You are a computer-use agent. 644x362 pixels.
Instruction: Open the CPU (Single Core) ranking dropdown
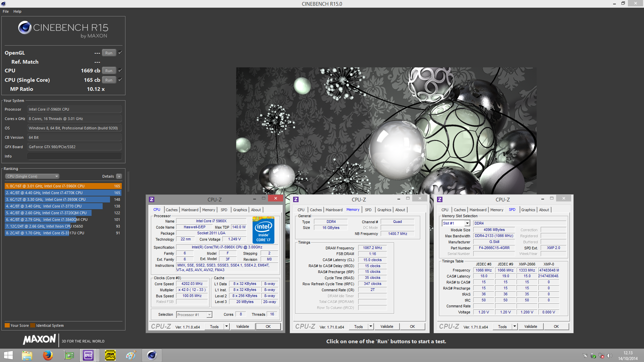pyautogui.click(x=32, y=176)
